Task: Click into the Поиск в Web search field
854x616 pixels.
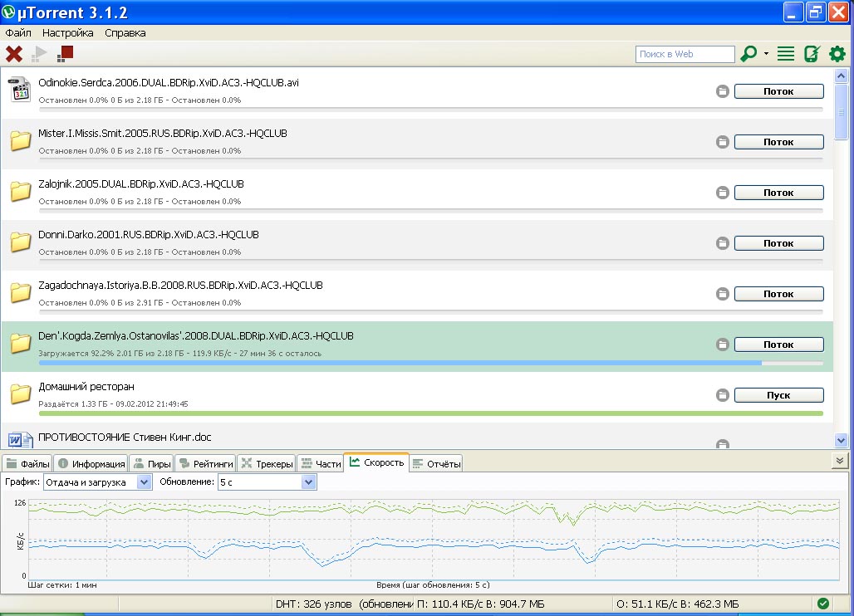Action: coord(685,54)
